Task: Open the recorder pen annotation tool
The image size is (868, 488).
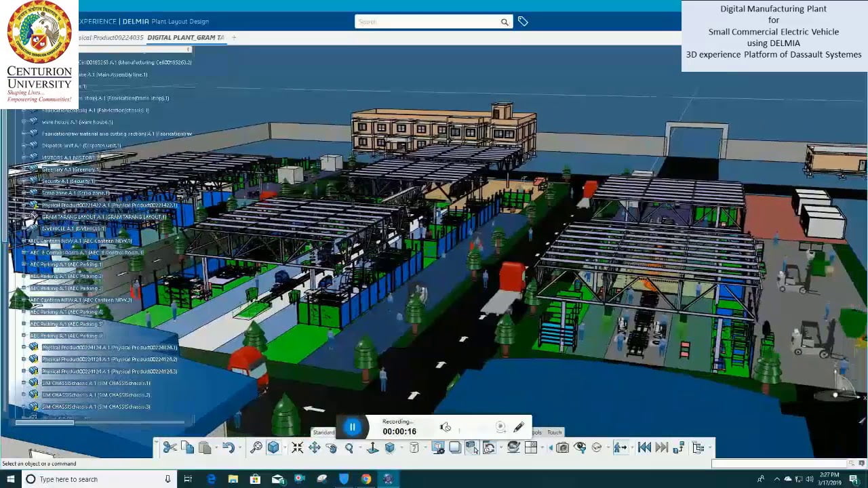Action: tap(519, 427)
